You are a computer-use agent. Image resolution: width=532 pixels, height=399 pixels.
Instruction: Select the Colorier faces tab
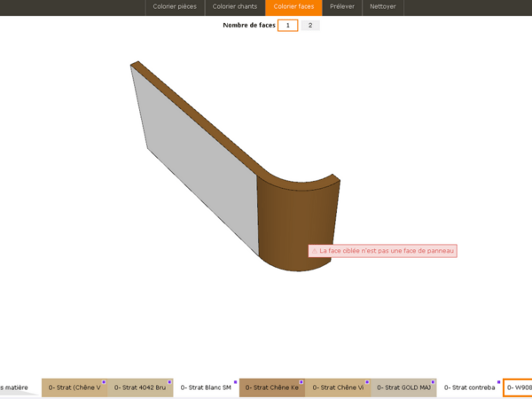click(293, 7)
